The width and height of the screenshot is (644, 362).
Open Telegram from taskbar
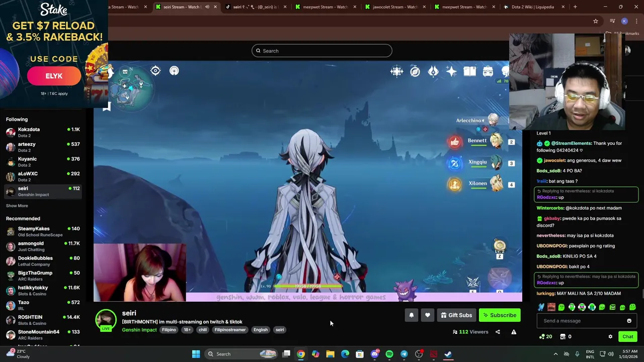point(404,354)
